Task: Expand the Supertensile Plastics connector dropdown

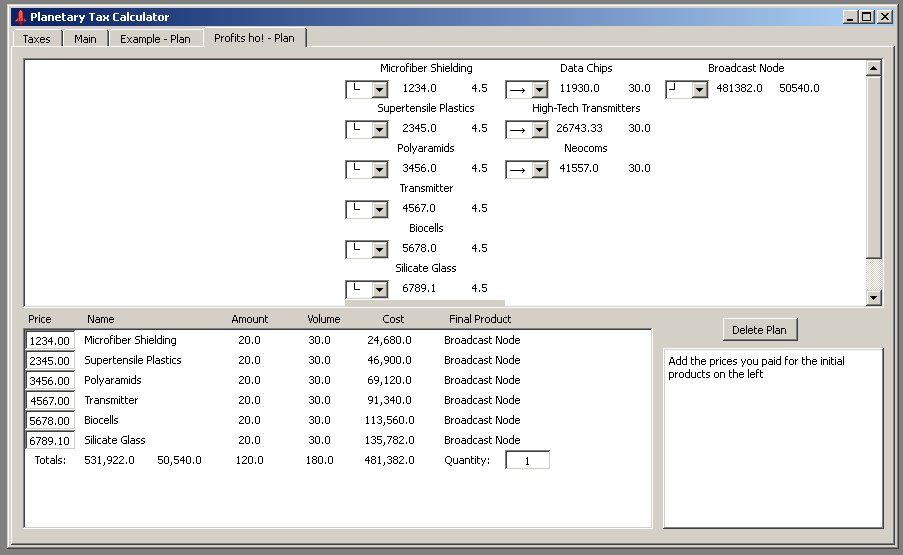Action: point(379,130)
